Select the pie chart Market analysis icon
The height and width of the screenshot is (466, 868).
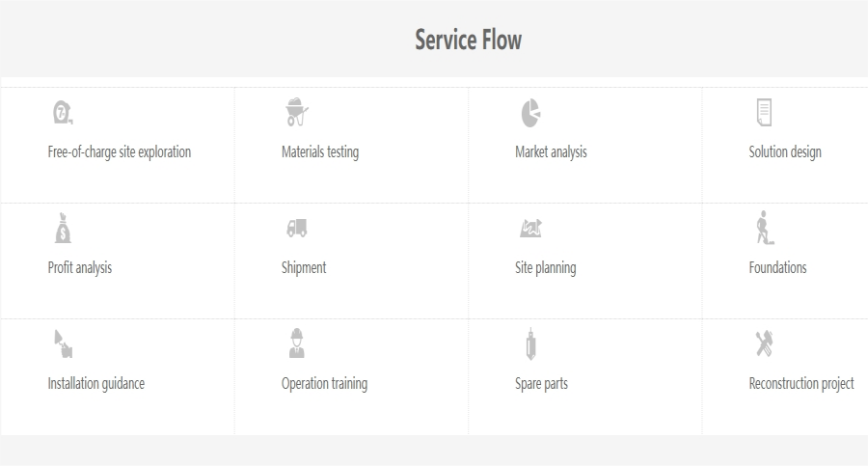click(x=530, y=113)
